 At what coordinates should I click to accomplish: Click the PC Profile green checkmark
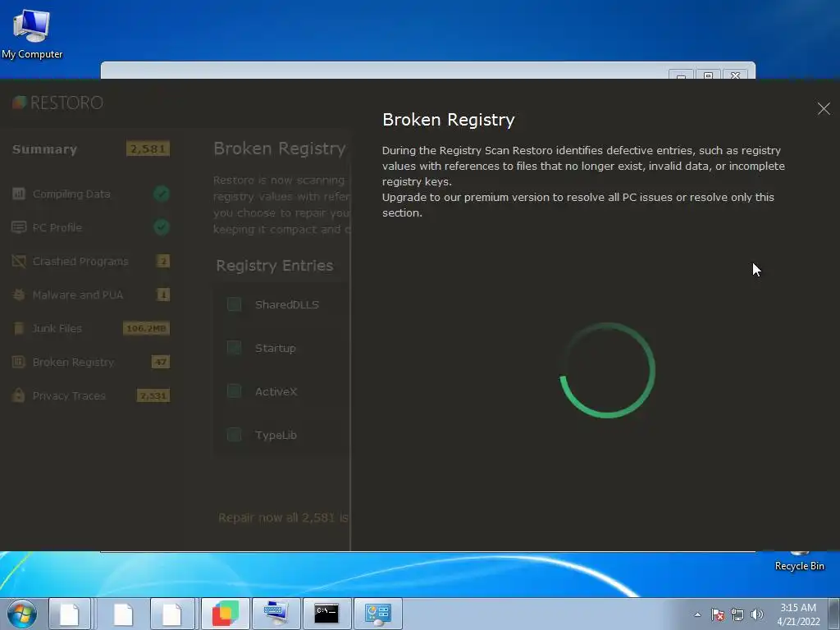[162, 227]
